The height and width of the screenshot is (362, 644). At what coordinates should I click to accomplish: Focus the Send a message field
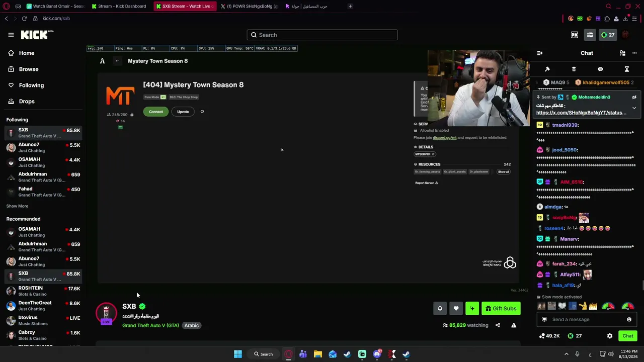point(586,319)
